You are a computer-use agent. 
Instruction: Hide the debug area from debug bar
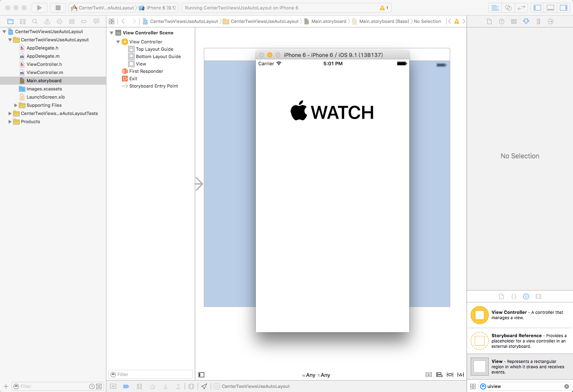tap(113, 386)
